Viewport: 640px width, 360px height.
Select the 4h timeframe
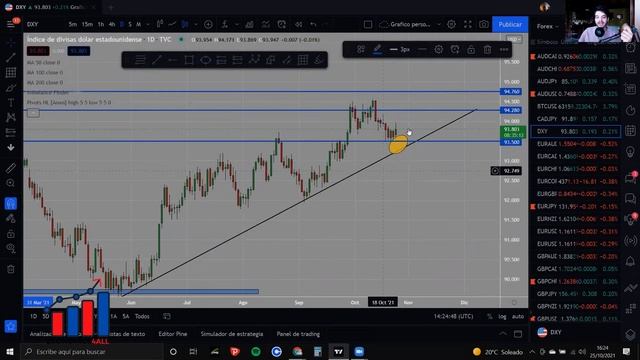(x=111, y=24)
